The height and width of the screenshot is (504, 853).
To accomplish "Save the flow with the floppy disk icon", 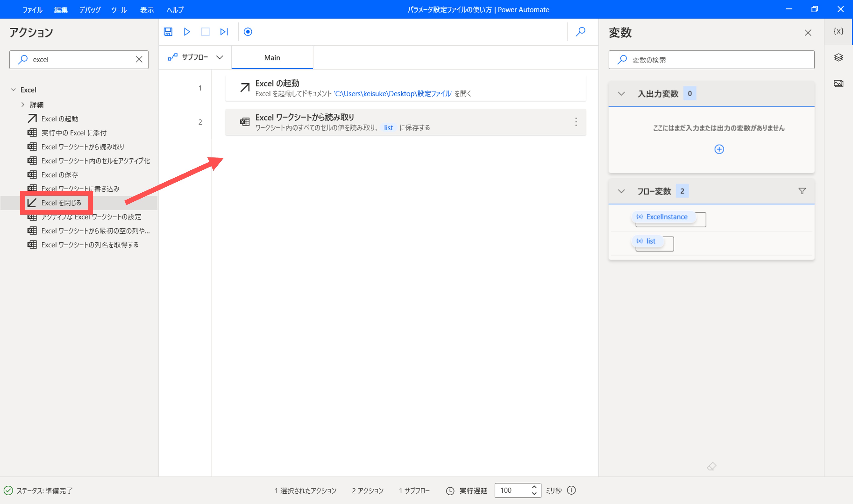I will (168, 32).
